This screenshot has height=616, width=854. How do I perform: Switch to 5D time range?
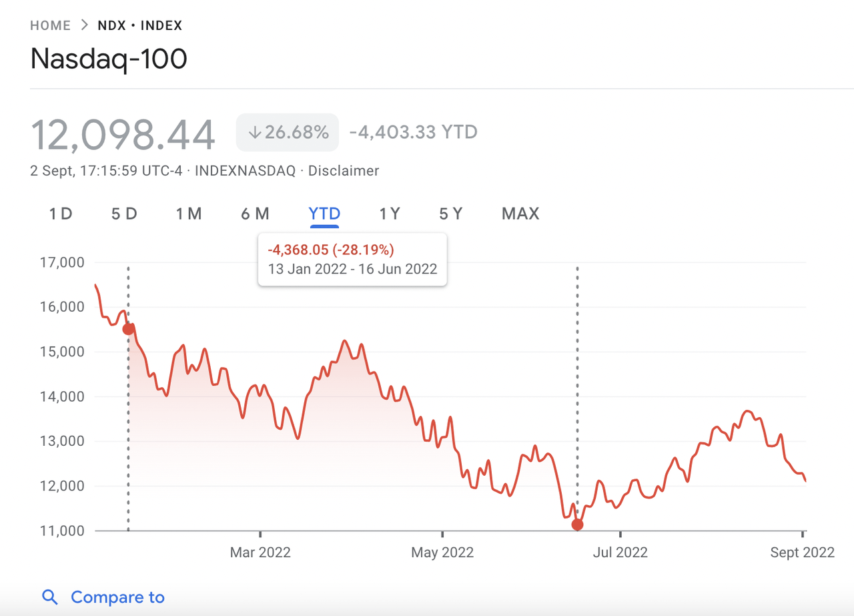click(124, 214)
